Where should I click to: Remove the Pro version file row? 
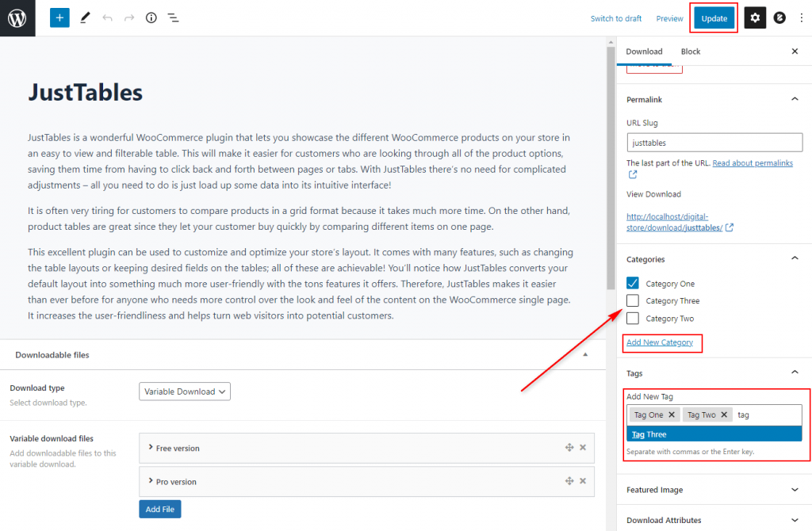click(583, 481)
